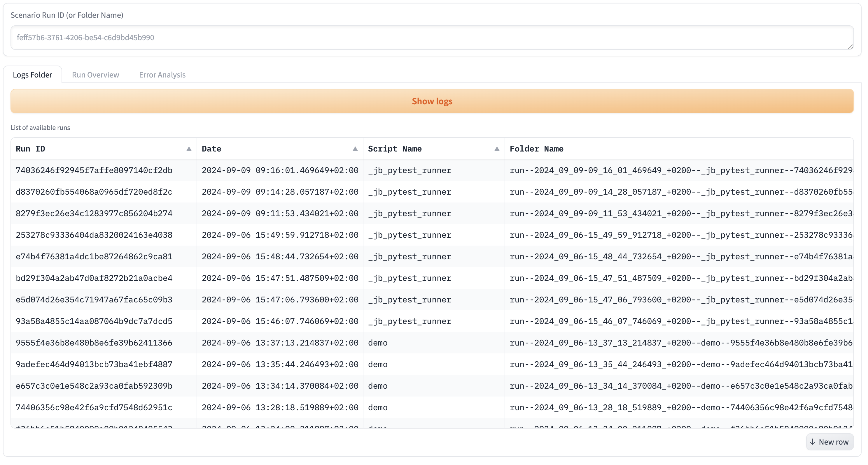Focus the Scenario Run ID input field
Viewport: 868px width, 465px height.
[x=431, y=37]
